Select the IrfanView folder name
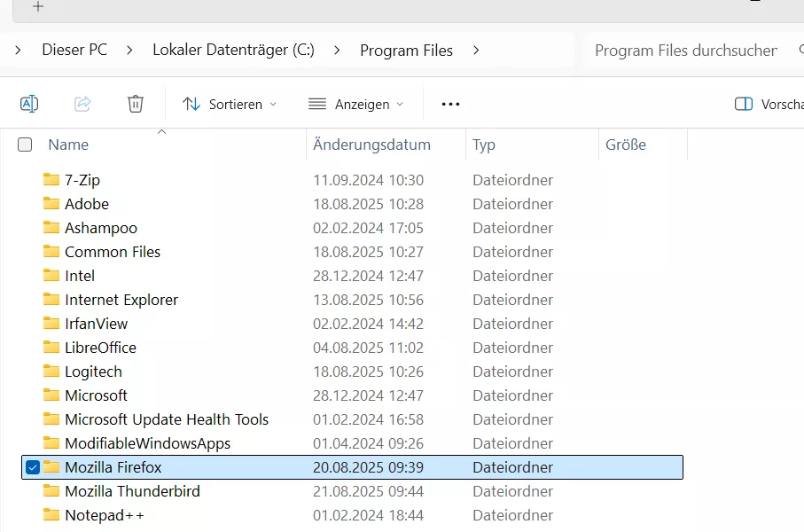The height and width of the screenshot is (532, 804). tap(97, 324)
